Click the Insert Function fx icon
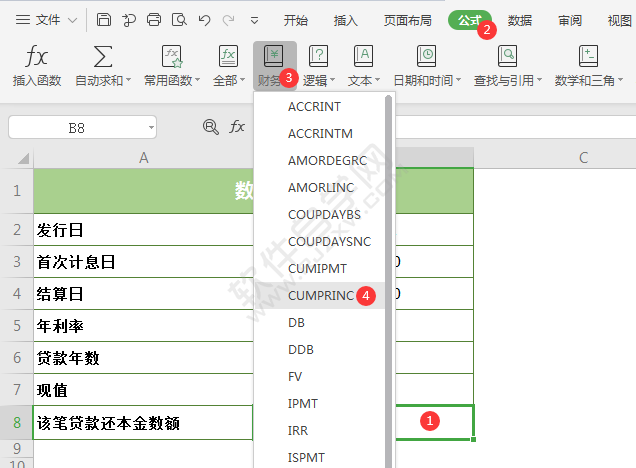The height and width of the screenshot is (468, 636). tap(37, 56)
